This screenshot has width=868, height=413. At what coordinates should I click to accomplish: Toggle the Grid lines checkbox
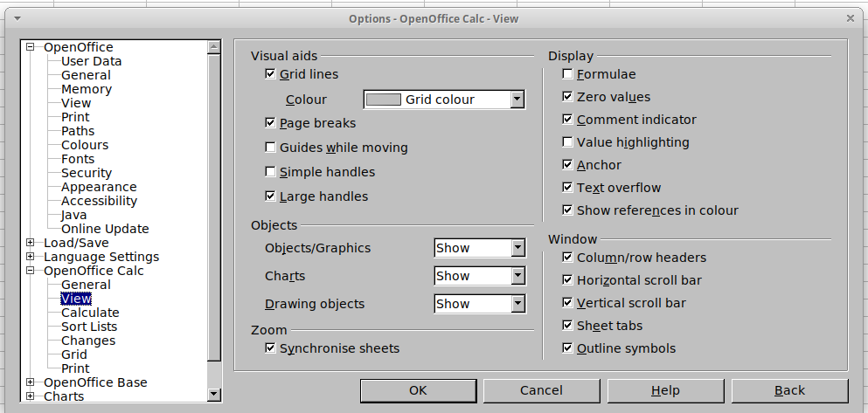(x=270, y=73)
